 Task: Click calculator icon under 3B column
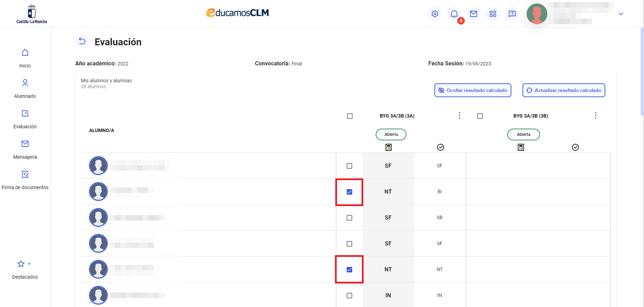click(x=521, y=147)
